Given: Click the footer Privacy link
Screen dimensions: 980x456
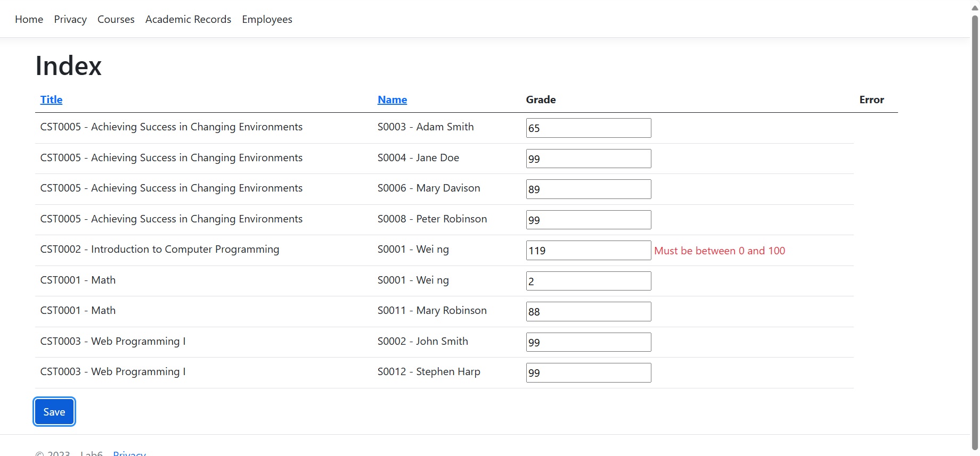Looking at the screenshot, I should point(129,453).
